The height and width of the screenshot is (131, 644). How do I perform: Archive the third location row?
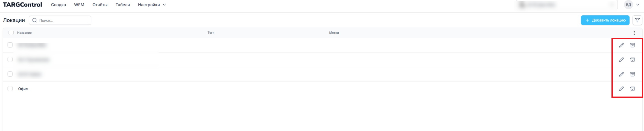(x=633, y=74)
